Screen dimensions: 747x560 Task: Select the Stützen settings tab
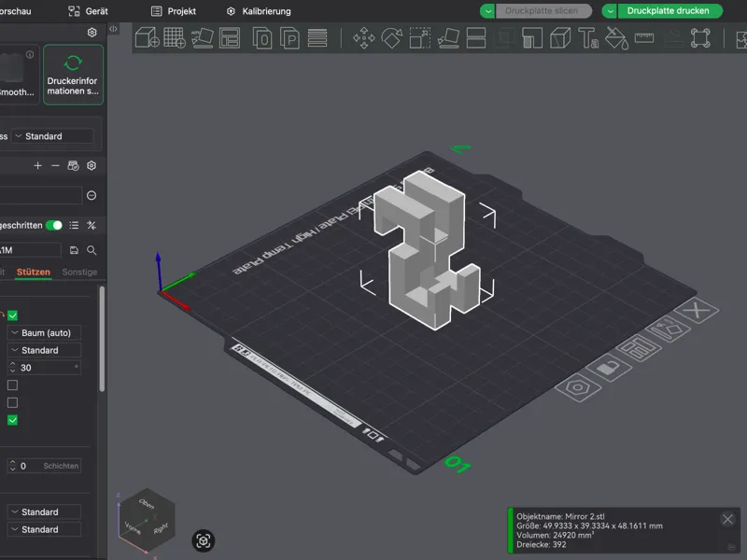point(34,272)
